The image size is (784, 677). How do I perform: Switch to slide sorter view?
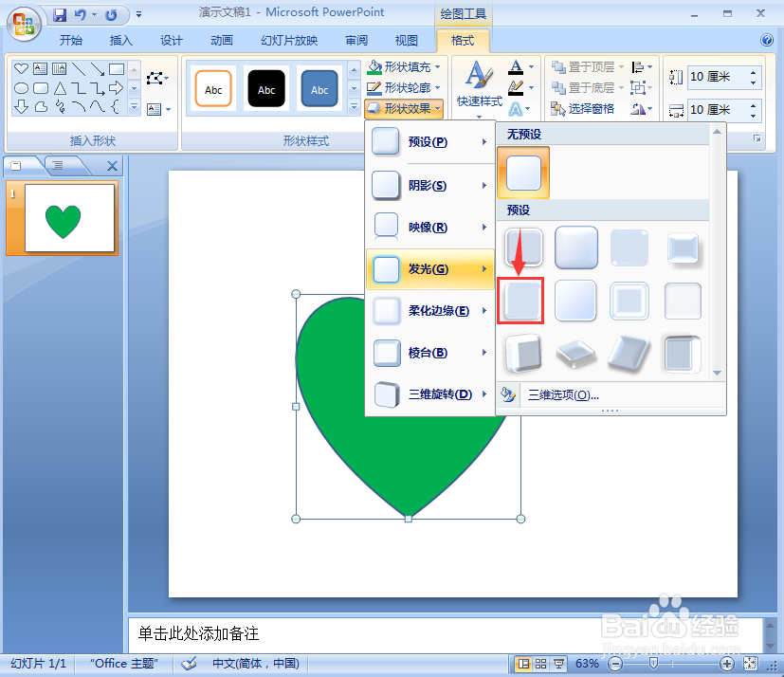(x=541, y=664)
